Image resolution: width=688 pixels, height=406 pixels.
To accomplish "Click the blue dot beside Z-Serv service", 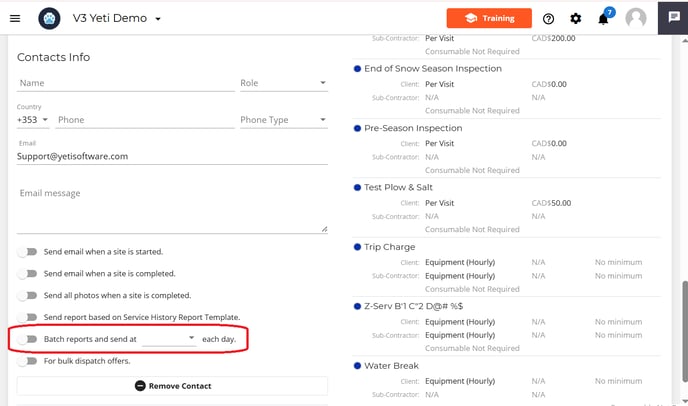I will click(x=357, y=306).
